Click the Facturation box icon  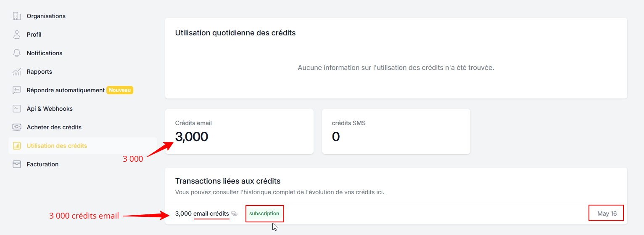coord(17,164)
